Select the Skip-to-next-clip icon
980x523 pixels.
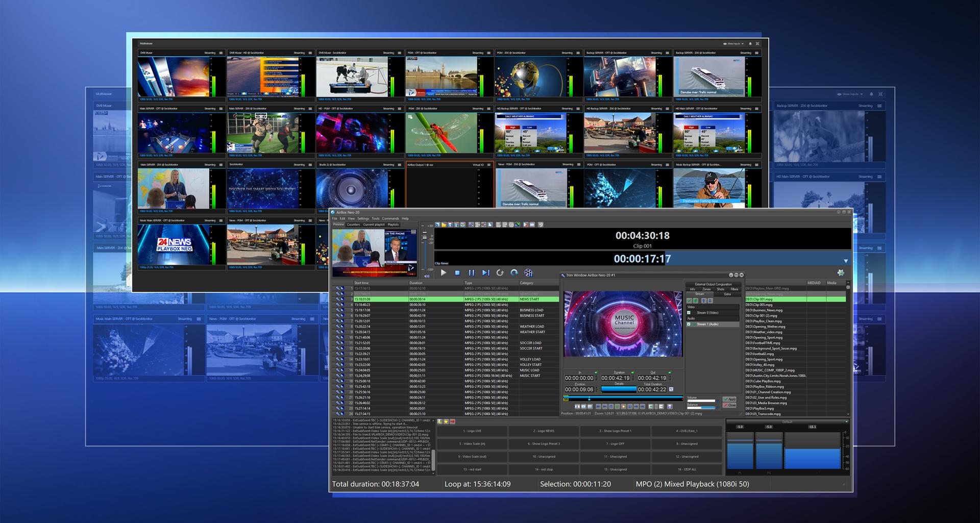[x=485, y=273]
